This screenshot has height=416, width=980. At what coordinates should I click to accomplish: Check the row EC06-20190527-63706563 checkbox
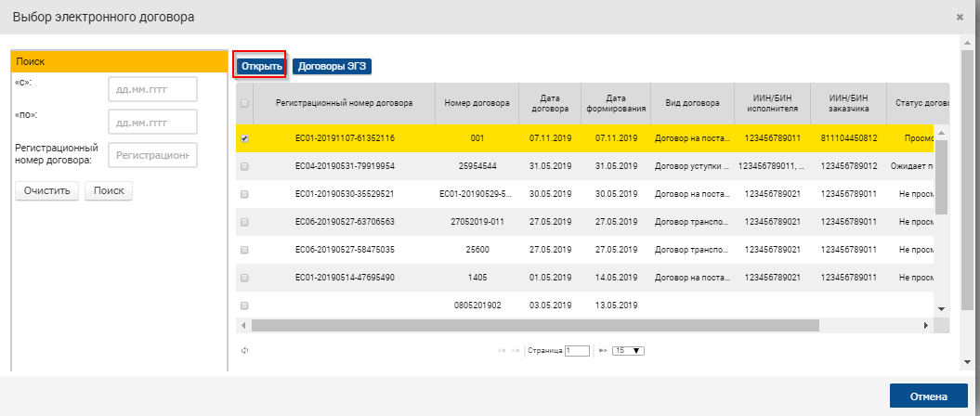[244, 222]
